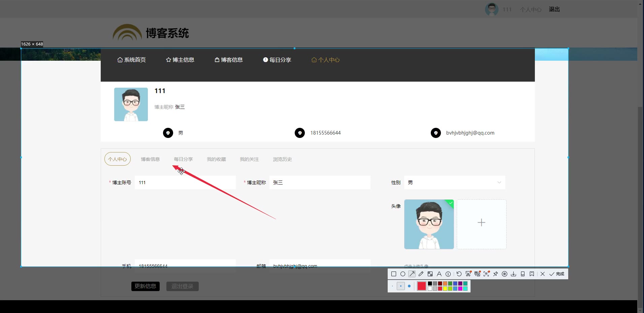This screenshot has width=644, height=313.
Task: Click the 邮箱 input field
Action: [320, 266]
